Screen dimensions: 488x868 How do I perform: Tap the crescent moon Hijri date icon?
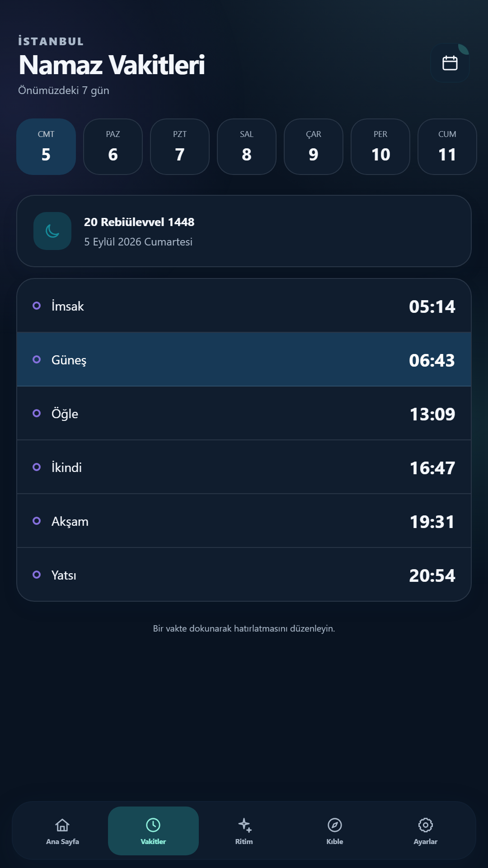(x=52, y=231)
